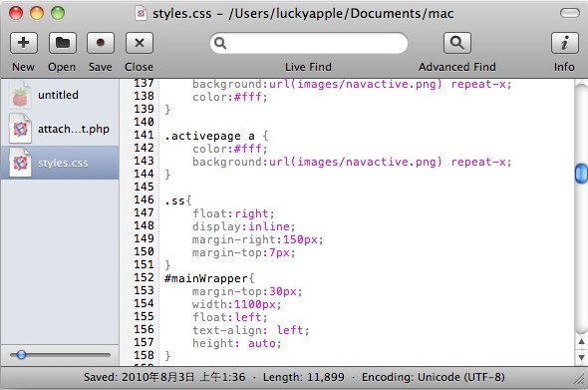Click the 'float:left;' code line

point(230,317)
